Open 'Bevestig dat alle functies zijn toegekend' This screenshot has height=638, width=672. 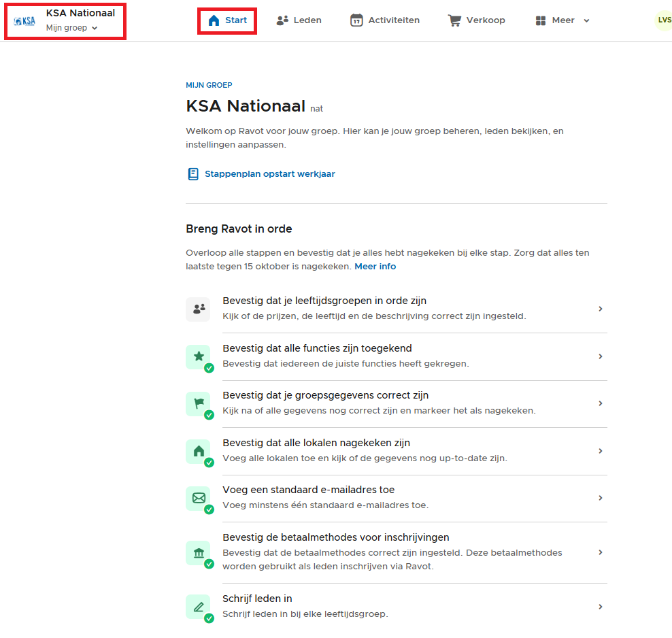[x=317, y=348]
